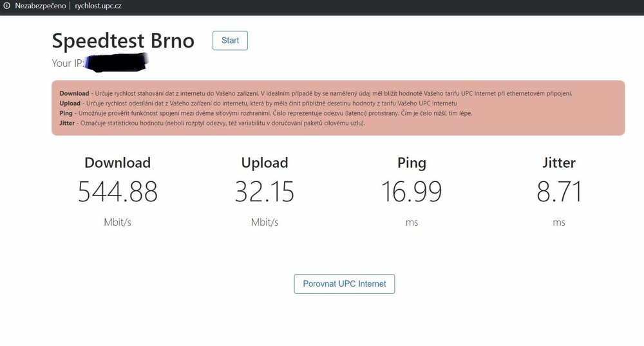Click the bold Download term in info box

(x=74, y=93)
